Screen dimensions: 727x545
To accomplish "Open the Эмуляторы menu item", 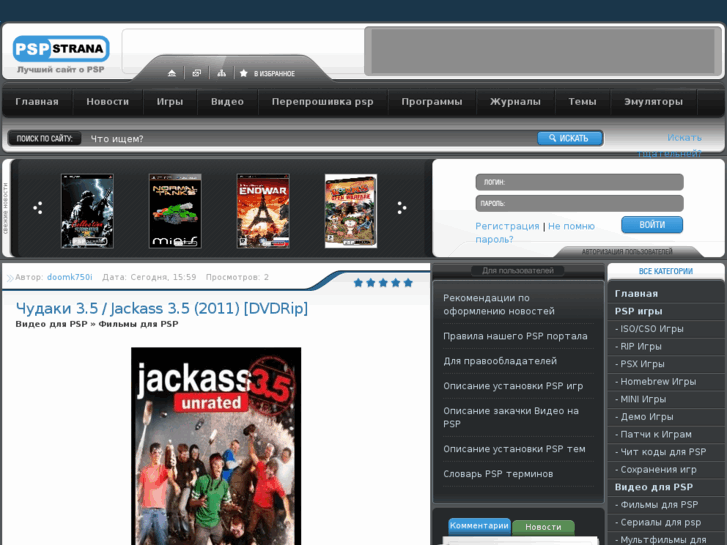I will pos(653,102).
